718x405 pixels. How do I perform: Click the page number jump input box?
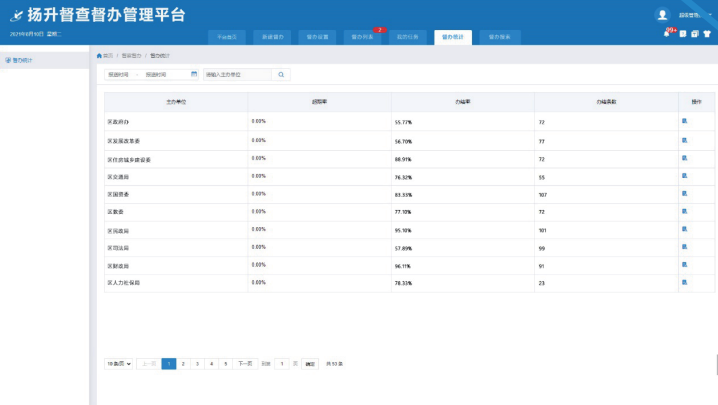(x=282, y=364)
